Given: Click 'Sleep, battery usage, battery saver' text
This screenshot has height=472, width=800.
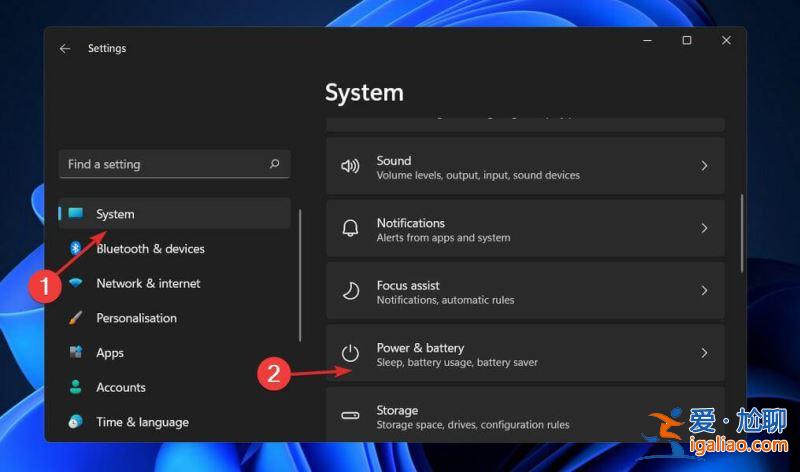Looking at the screenshot, I should (x=457, y=362).
